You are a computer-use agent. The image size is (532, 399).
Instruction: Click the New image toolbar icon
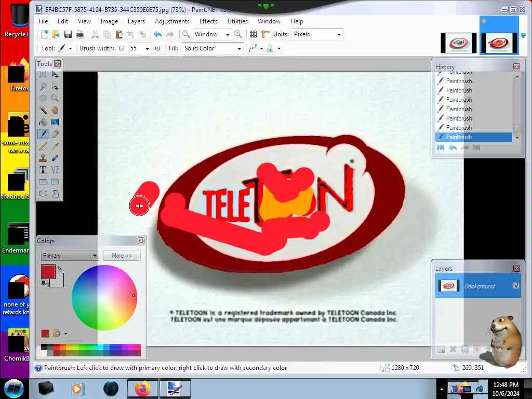(x=45, y=34)
